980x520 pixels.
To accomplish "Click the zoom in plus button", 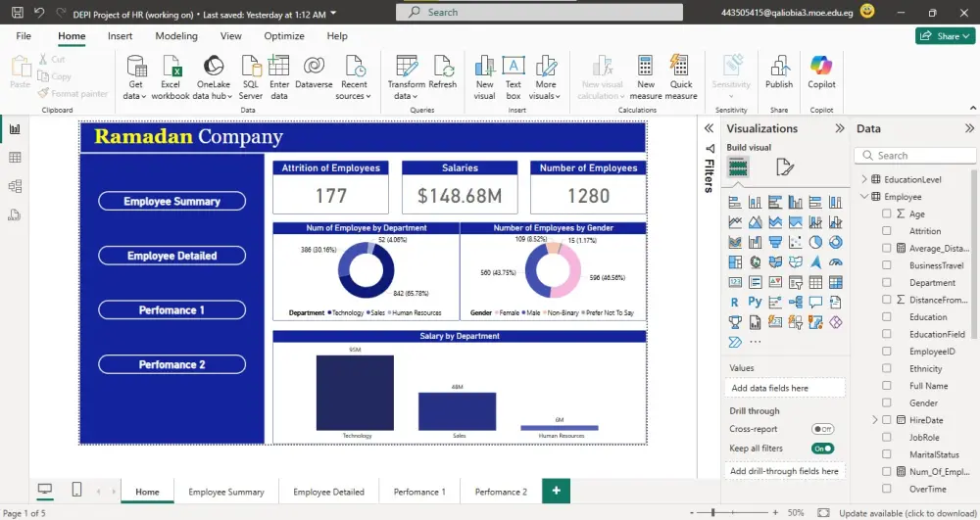I will click(x=775, y=513).
